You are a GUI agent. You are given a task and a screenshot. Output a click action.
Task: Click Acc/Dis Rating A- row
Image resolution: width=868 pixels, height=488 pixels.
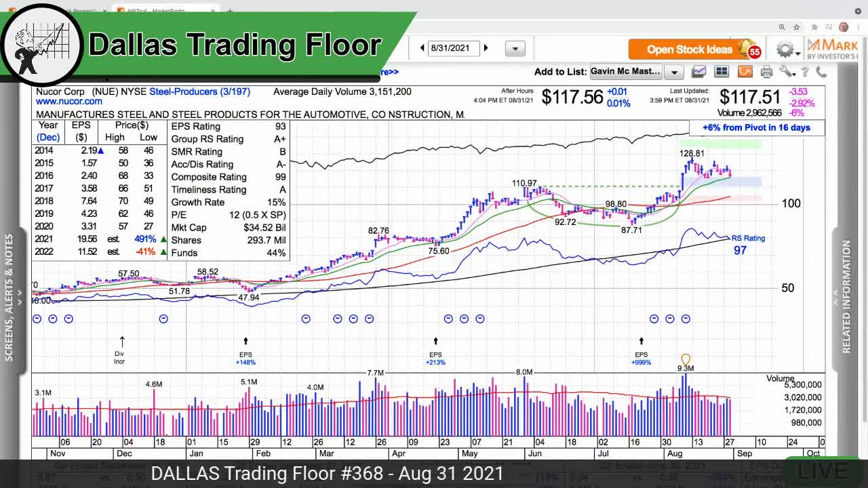tap(229, 164)
